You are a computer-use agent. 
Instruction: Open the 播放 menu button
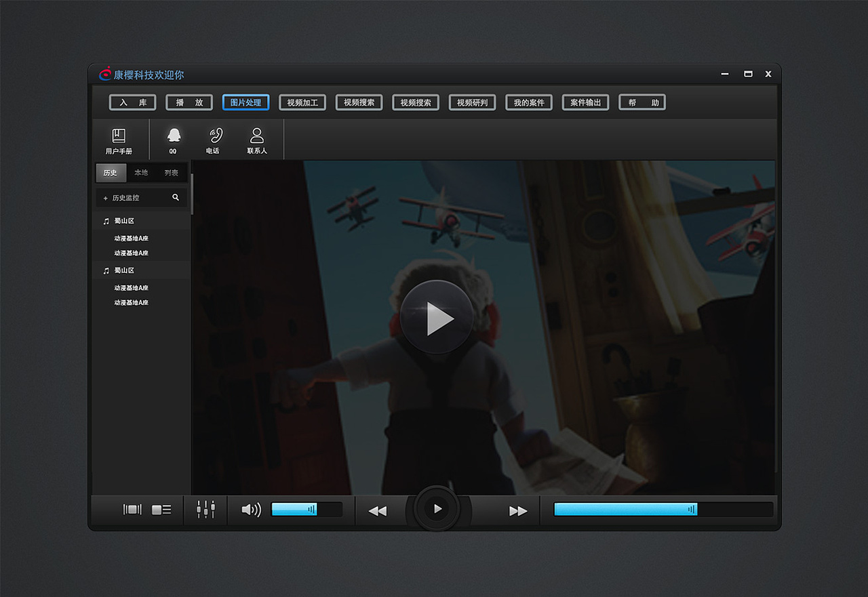click(189, 102)
